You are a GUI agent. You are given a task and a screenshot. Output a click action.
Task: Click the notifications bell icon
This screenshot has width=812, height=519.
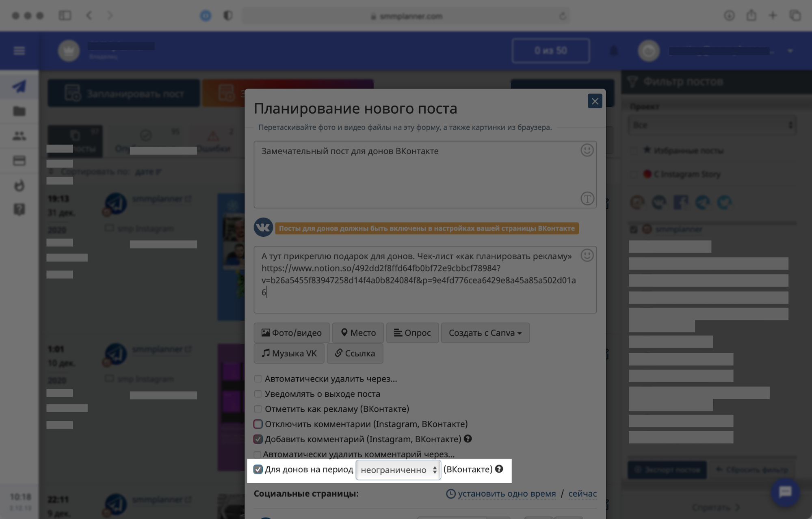click(x=613, y=51)
